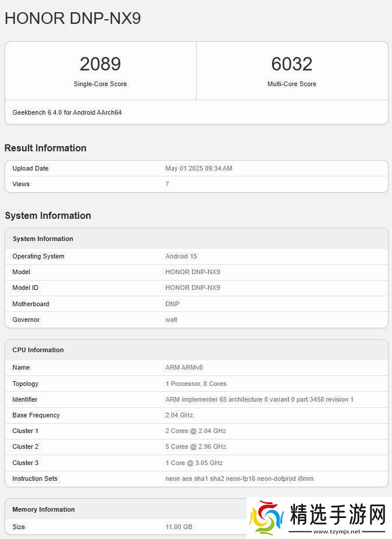The width and height of the screenshot is (392, 539).
Task: Click the colorful swirl watermark logo
Action: point(266,517)
